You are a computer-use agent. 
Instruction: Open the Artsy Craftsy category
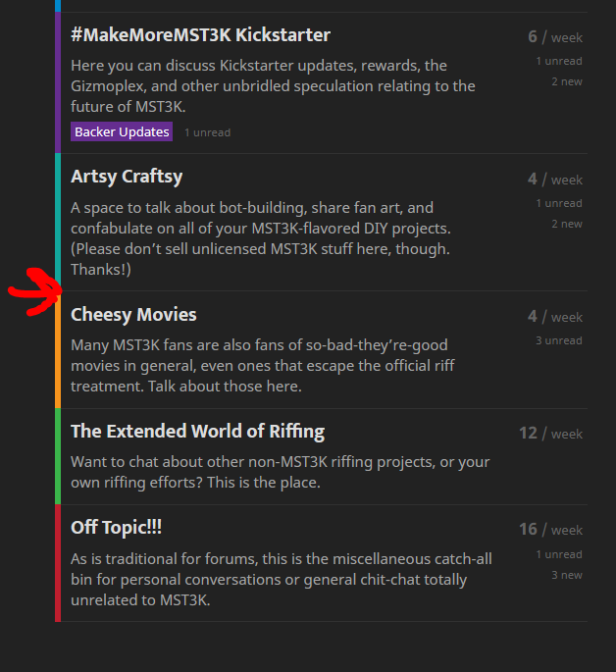(x=127, y=177)
